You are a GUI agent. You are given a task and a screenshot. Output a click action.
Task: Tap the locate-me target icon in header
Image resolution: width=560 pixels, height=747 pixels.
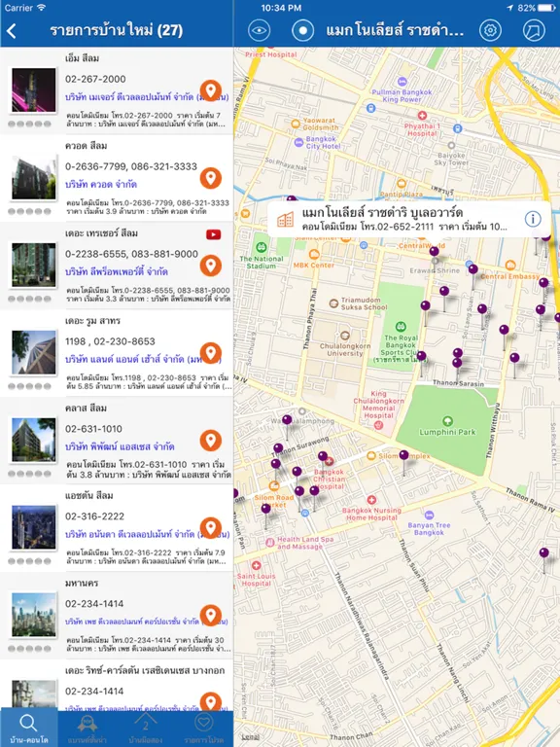pyautogui.click(x=302, y=30)
